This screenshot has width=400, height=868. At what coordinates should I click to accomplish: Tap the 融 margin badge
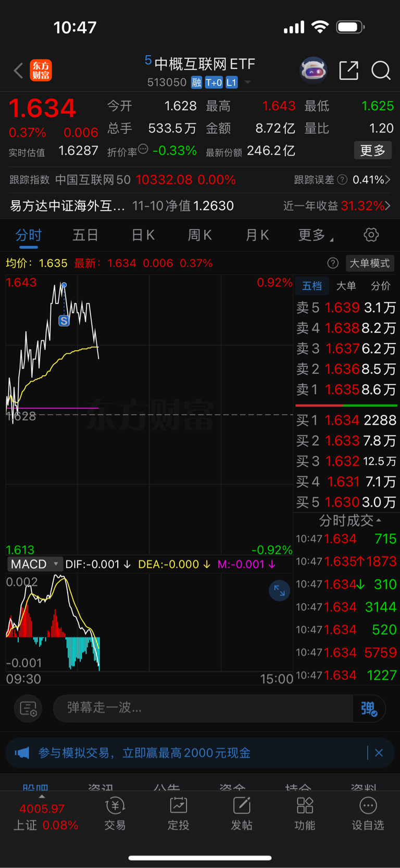[x=196, y=82]
